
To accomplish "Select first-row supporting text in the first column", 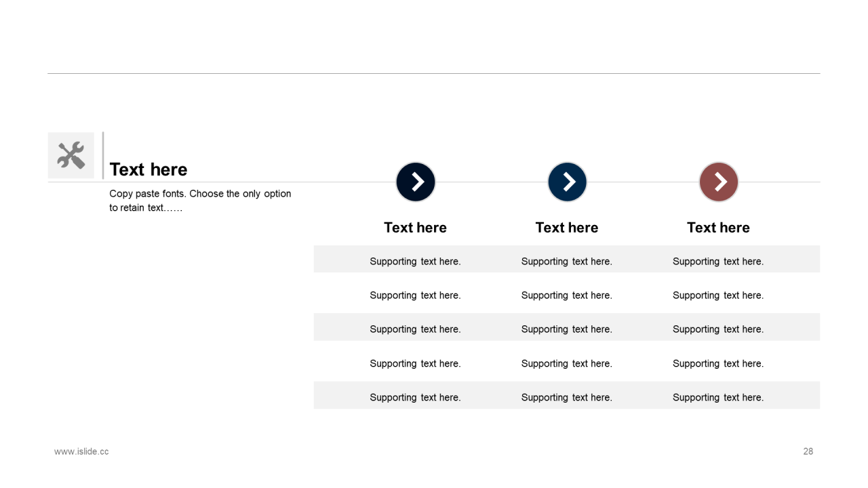I will (415, 262).
